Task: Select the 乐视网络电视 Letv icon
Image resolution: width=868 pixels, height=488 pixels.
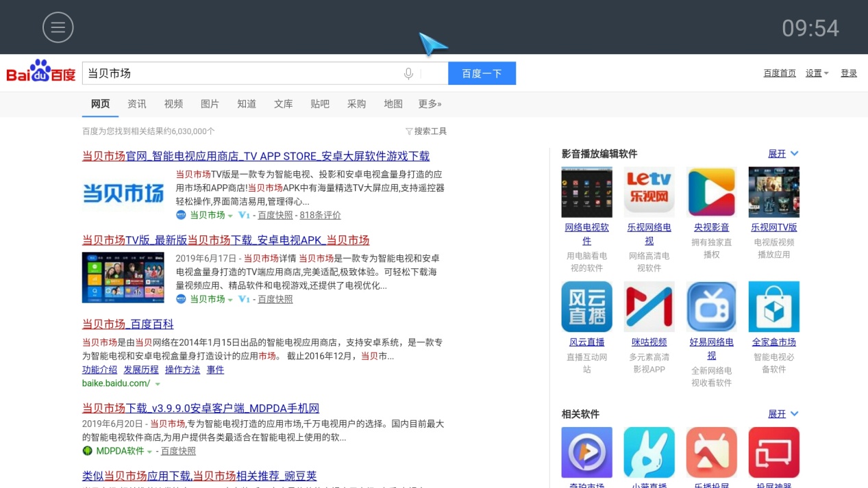Action: [649, 192]
